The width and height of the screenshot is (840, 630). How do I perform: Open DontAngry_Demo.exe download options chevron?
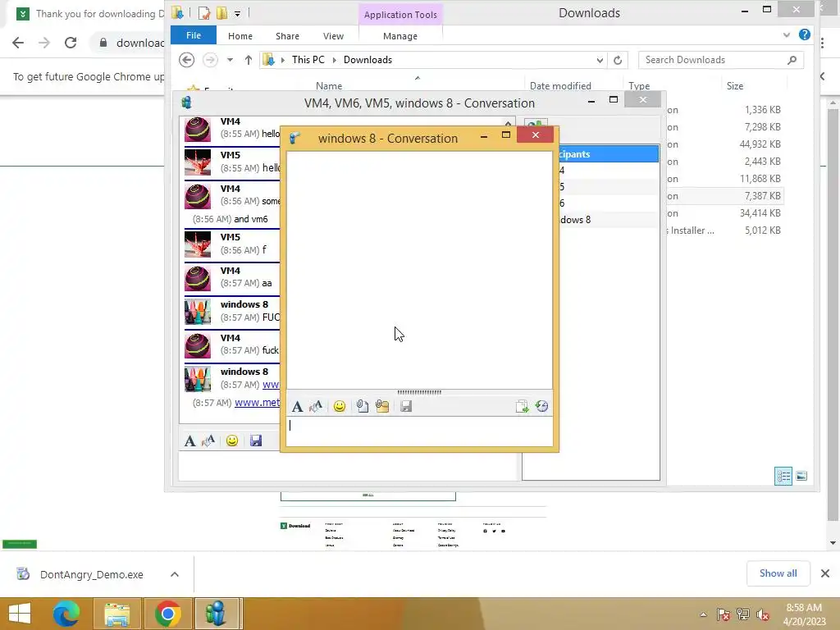click(x=174, y=574)
